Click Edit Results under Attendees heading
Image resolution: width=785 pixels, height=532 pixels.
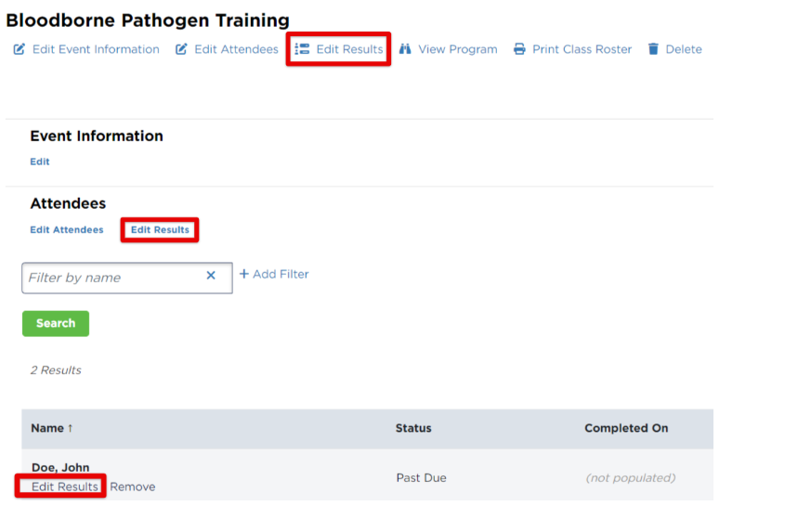(160, 229)
